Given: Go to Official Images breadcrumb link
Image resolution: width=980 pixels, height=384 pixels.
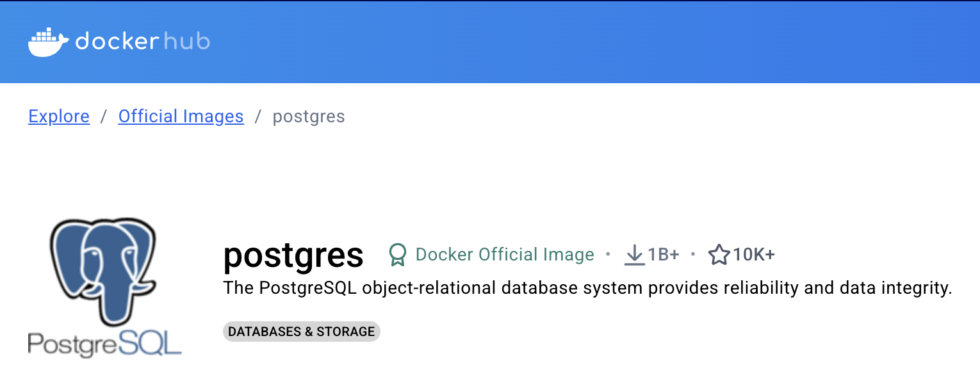Looking at the screenshot, I should 181,116.
